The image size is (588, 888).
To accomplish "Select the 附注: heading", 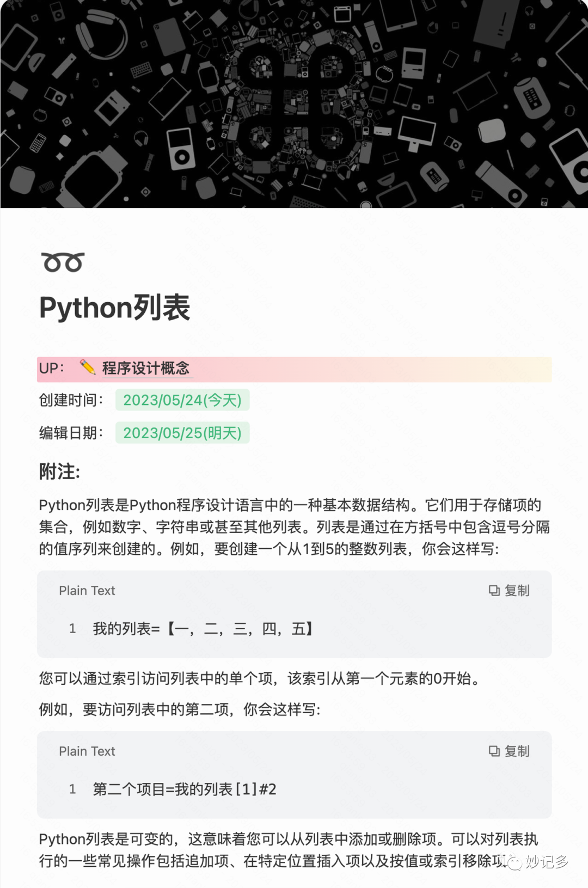I will click(59, 471).
